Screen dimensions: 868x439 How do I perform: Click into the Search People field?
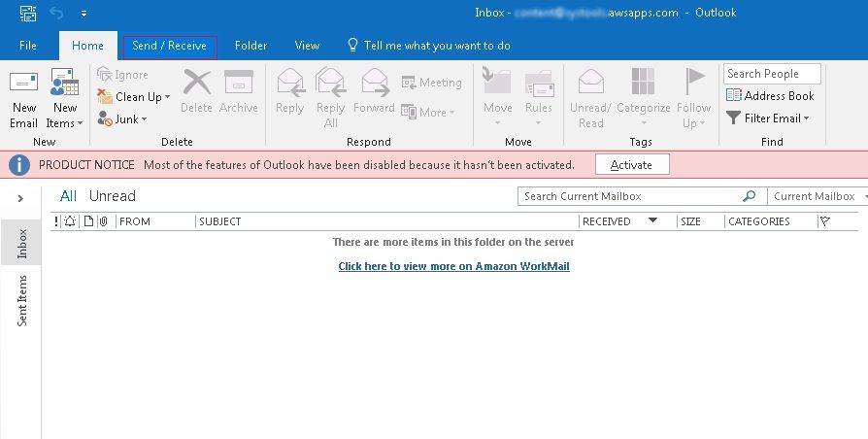click(x=772, y=74)
